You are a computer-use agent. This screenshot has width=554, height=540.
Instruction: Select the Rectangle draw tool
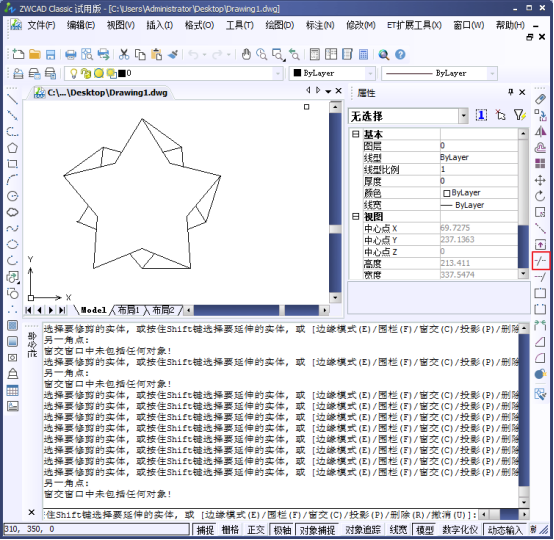click(x=12, y=164)
